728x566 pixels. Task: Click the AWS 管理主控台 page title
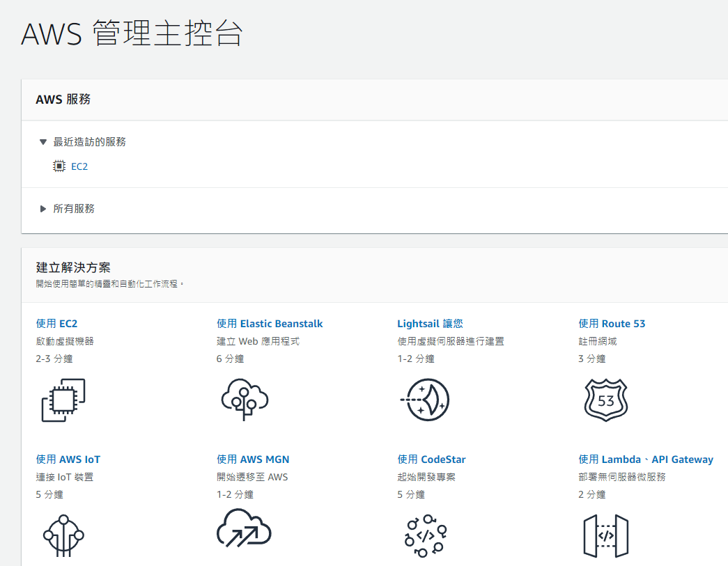point(132,33)
